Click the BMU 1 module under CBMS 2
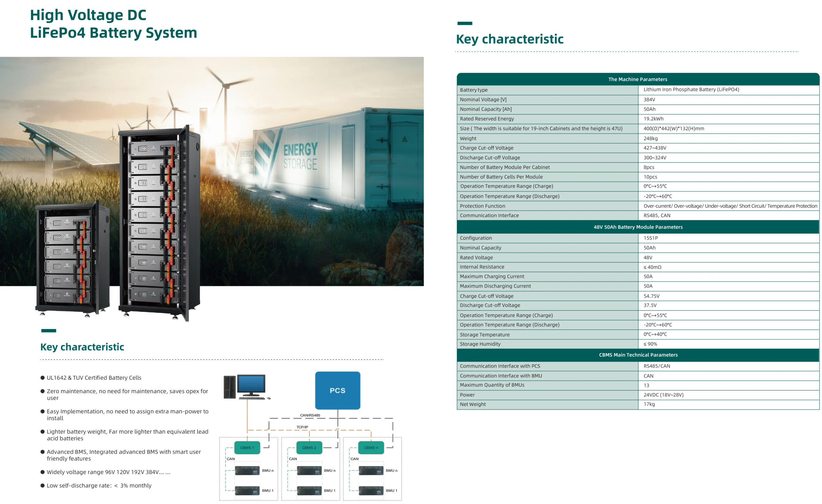This screenshot has width=822, height=504. (309, 490)
